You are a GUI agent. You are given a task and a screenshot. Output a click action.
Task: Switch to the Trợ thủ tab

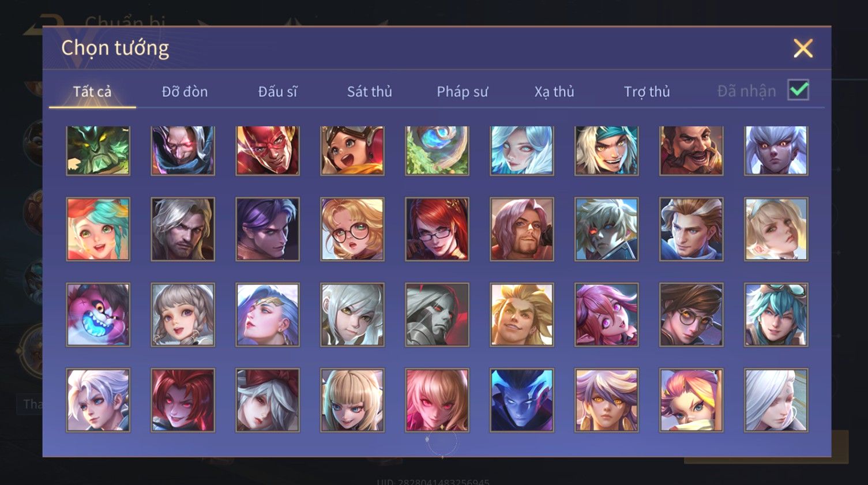pyautogui.click(x=647, y=91)
